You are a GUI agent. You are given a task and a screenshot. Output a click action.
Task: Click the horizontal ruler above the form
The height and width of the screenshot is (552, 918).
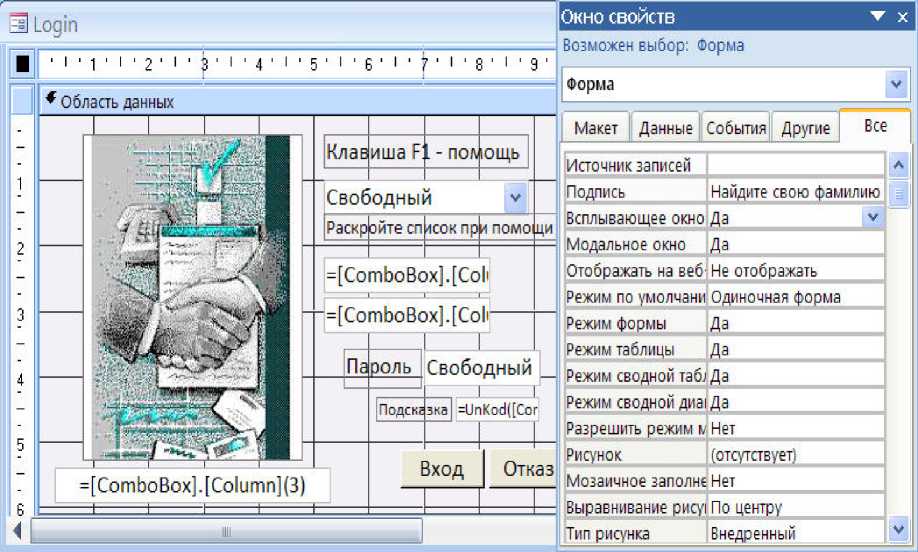(297, 64)
